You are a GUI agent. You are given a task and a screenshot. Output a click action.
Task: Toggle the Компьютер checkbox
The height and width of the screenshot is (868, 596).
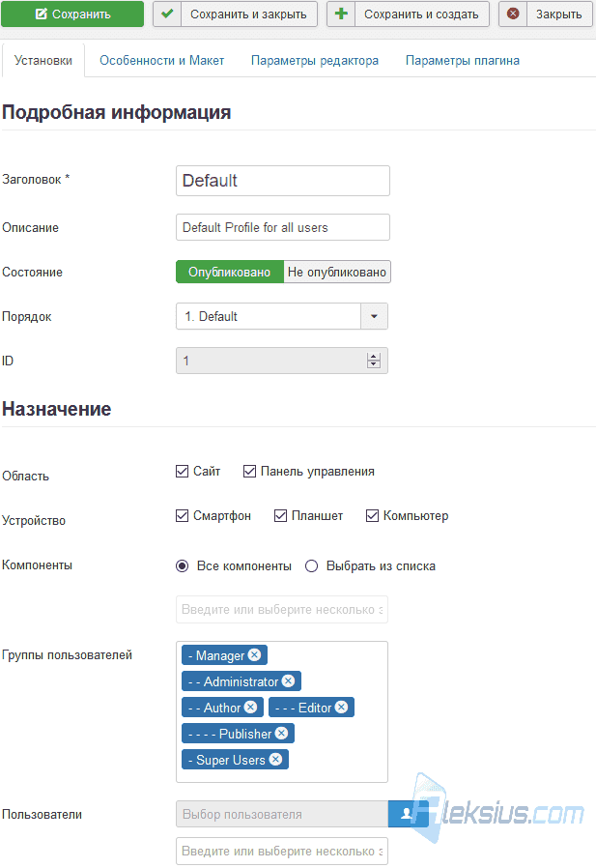point(373,515)
